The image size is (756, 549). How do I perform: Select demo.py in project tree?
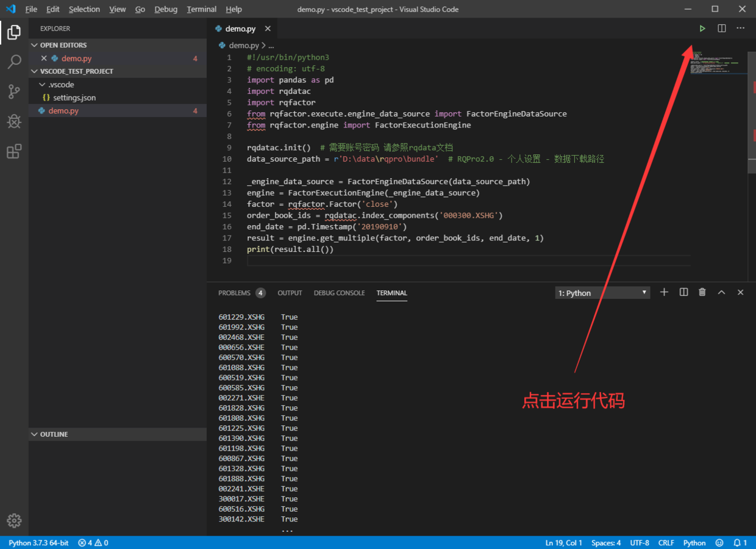pos(117,111)
